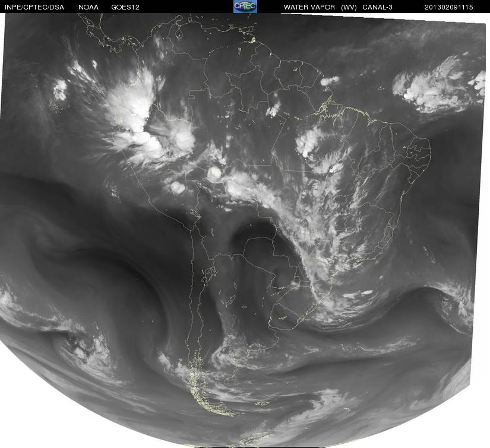Click the (WV) abbreviation text
This screenshot has height=448, width=490.
pyautogui.click(x=349, y=7)
